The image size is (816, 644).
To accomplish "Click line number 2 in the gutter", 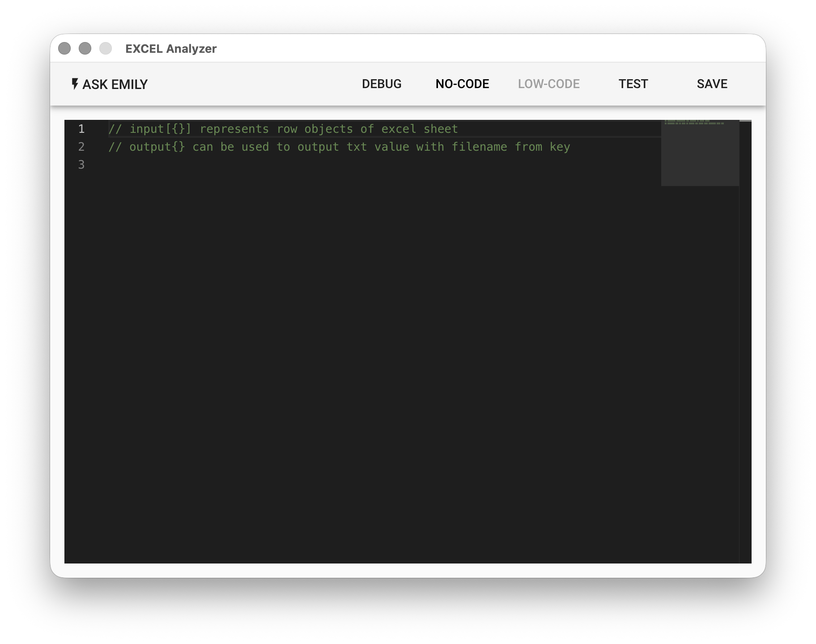I will 81,147.
